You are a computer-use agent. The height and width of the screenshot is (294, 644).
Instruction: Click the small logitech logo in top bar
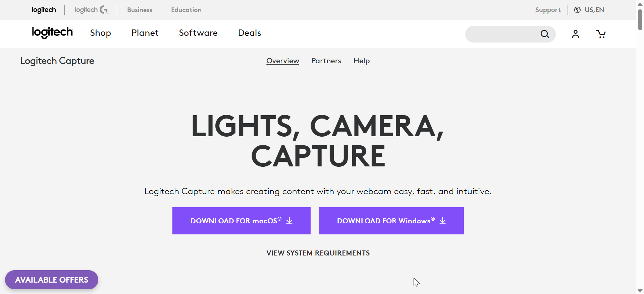[x=44, y=10]
